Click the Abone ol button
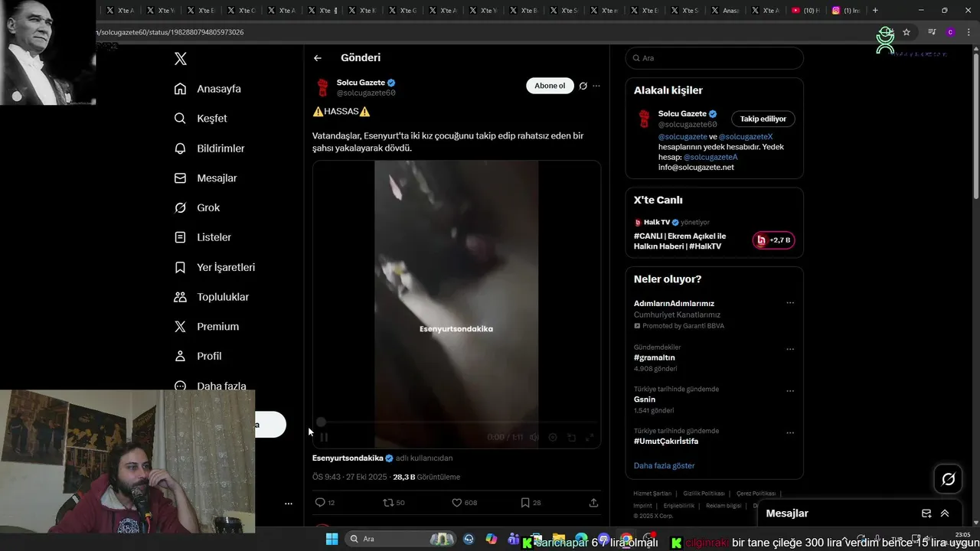This screenshot has width=980, height=551. click(550, 86)
